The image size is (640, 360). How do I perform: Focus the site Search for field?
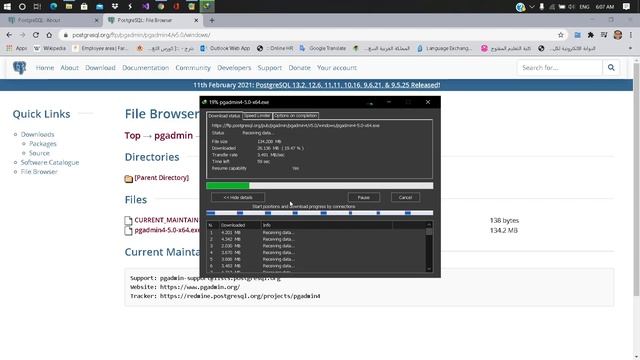[x=560, y=68]
